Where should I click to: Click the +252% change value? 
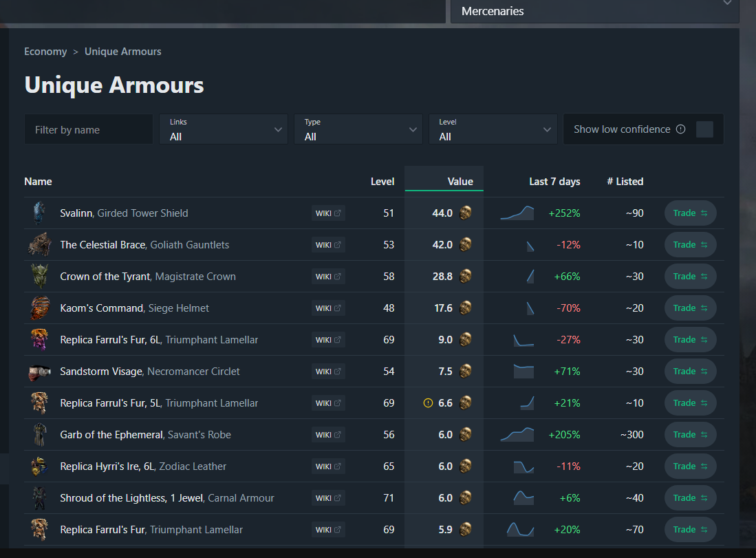[x=564, y=213]
